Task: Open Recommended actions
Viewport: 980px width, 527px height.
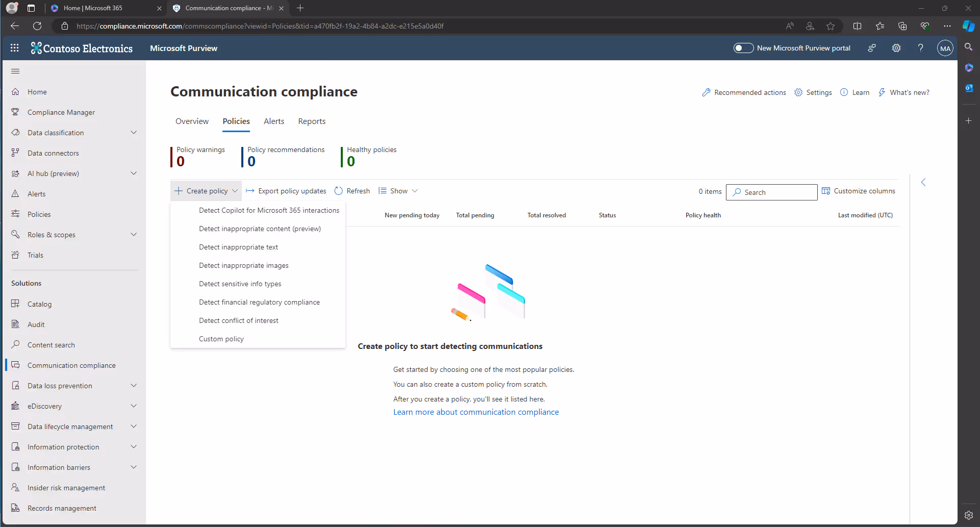Action: coord(744,92)
